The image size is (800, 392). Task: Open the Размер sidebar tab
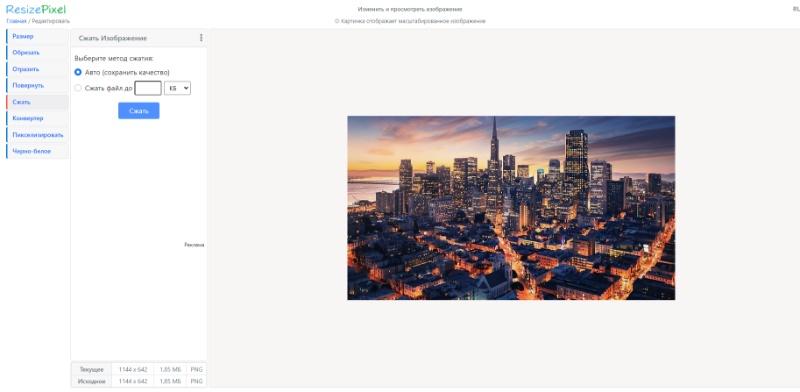click(37, 37)
